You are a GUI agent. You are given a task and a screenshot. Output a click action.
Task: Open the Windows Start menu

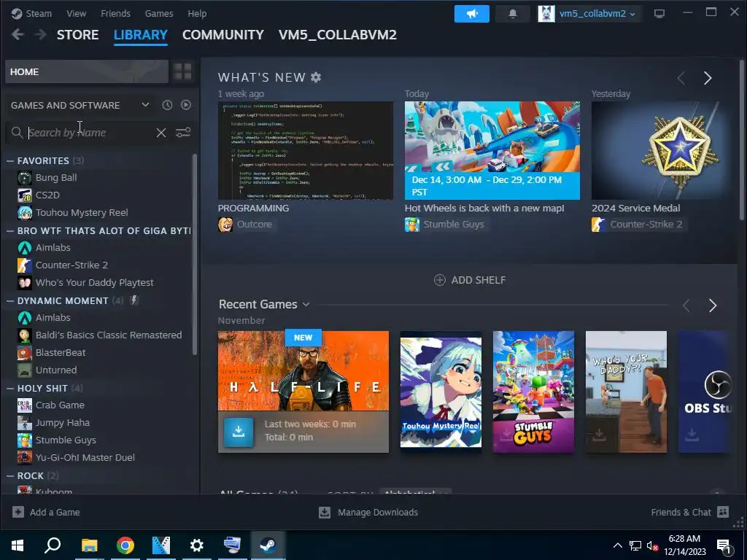18,545
